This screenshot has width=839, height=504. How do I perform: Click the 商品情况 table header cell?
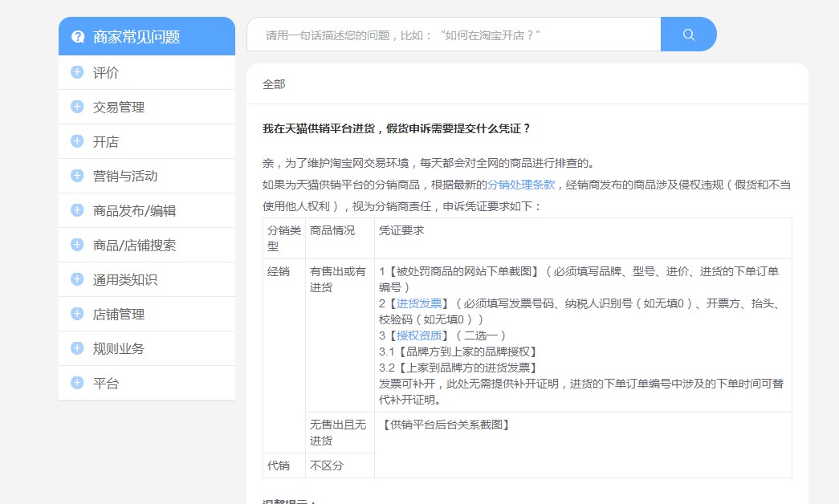coord(340,238)
